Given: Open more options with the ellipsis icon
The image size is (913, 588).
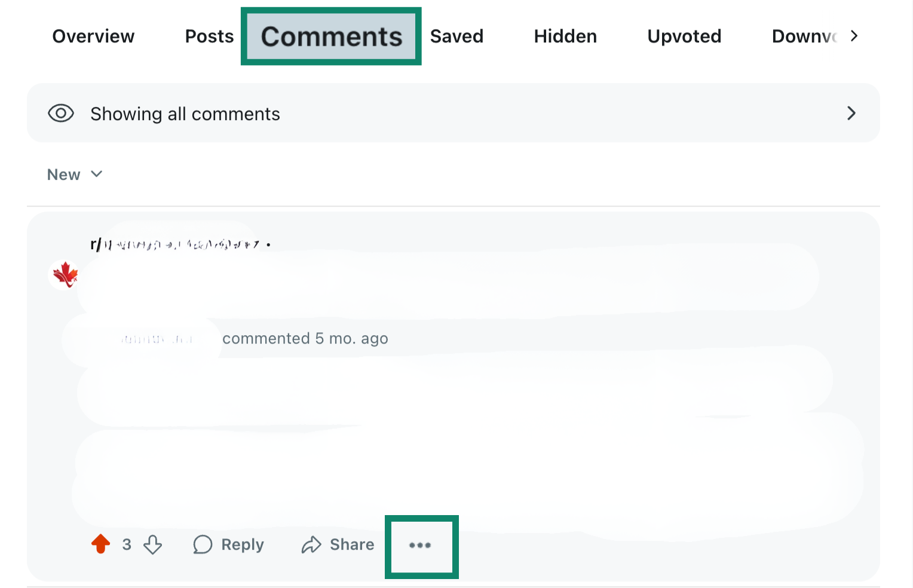Looking at the screenshot, I should 421,546.
